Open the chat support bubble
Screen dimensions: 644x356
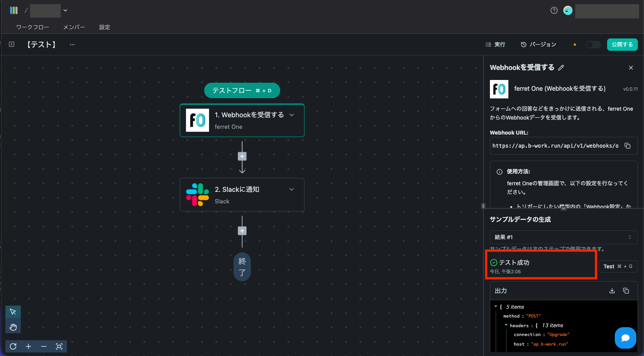(625, 338)
